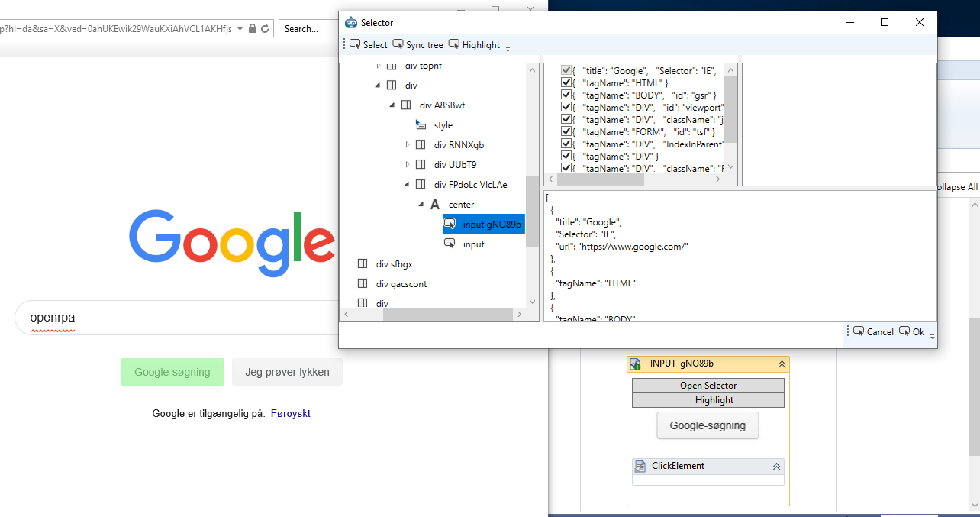Click the icon beside plain 'input' node

click(450, 244)
